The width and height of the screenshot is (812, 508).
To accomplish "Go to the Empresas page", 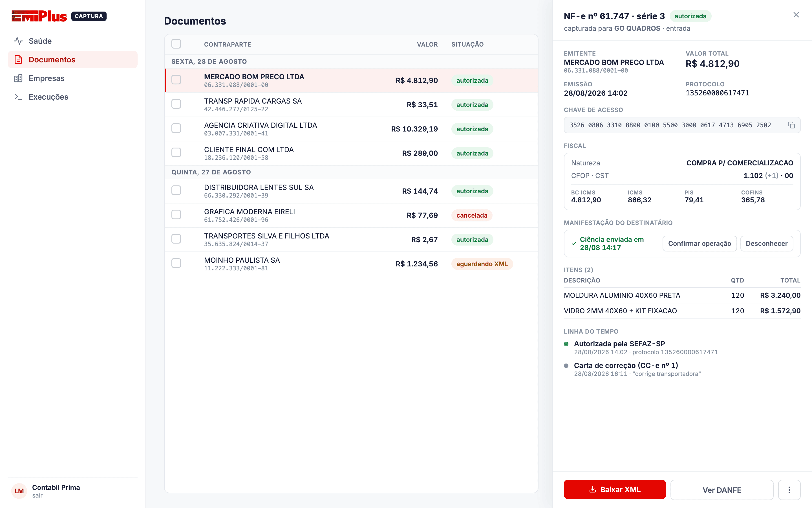I will (72, 78).
